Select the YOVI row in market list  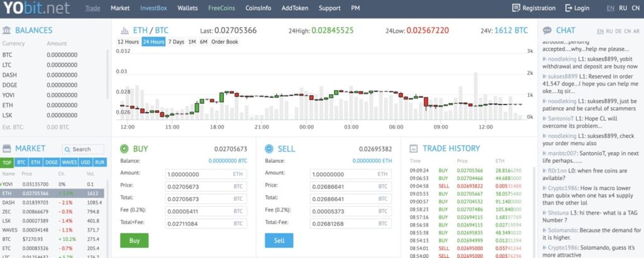53,184
